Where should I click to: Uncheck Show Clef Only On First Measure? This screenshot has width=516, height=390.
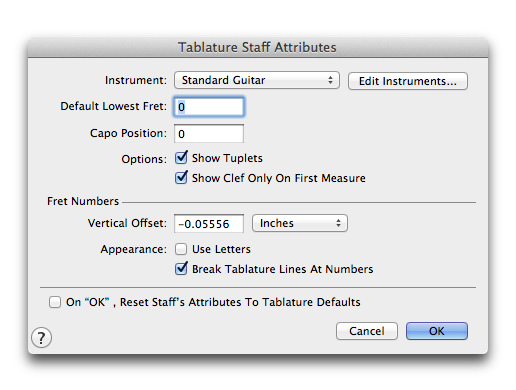pyautogui.click(x=181, y=178)
